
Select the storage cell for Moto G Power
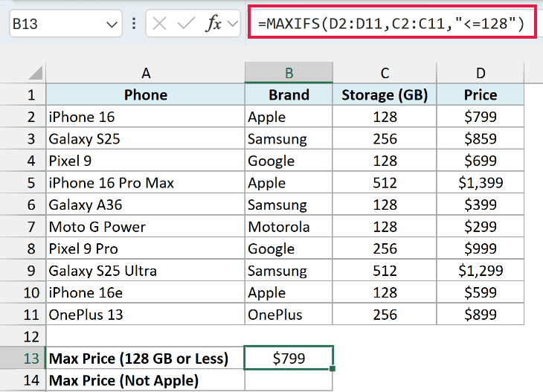tap(385, 226)
